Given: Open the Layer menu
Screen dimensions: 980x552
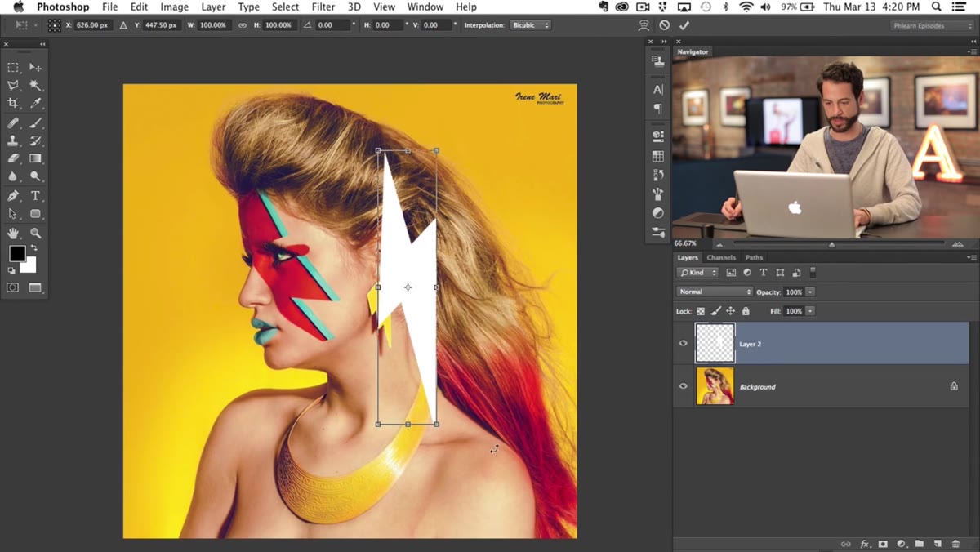Looking at the screenshot, I should click(x=213, y=7).
